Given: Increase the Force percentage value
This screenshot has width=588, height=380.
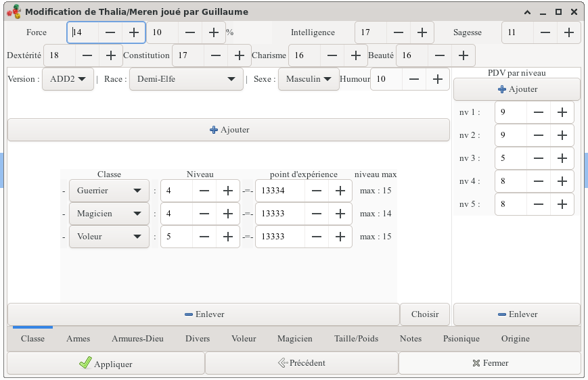Looking at the screenshot, I should [x=214, y=32].
